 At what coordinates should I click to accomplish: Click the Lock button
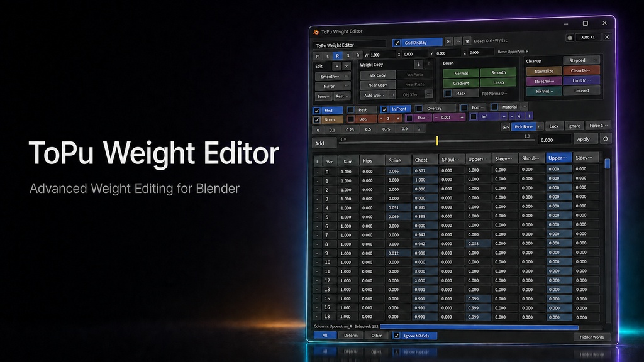554,126
